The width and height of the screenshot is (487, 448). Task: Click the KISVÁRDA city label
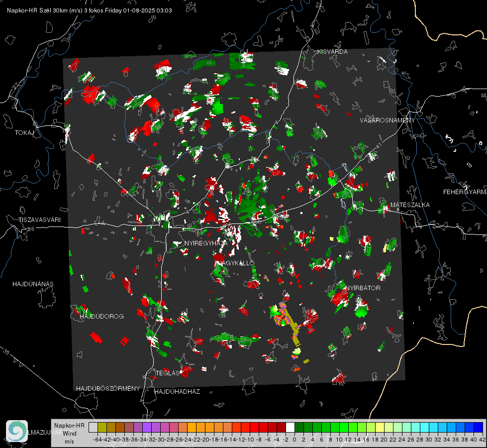click(x=332, y=52)
